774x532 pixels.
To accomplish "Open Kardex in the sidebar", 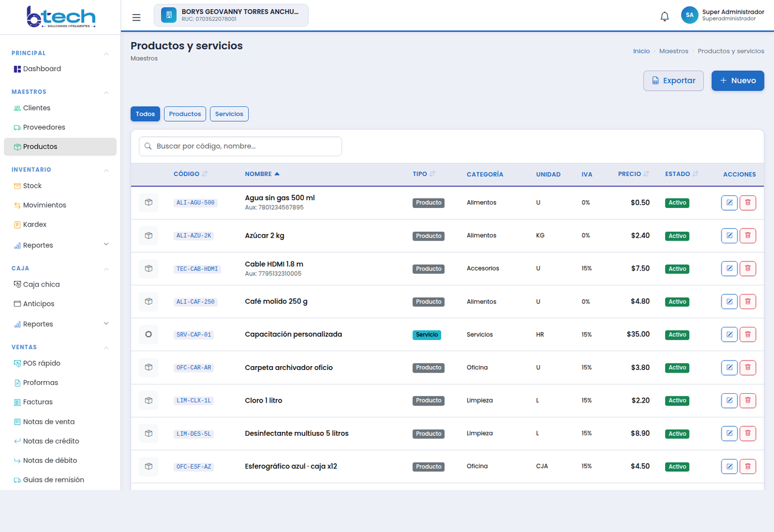I will 60,225.
